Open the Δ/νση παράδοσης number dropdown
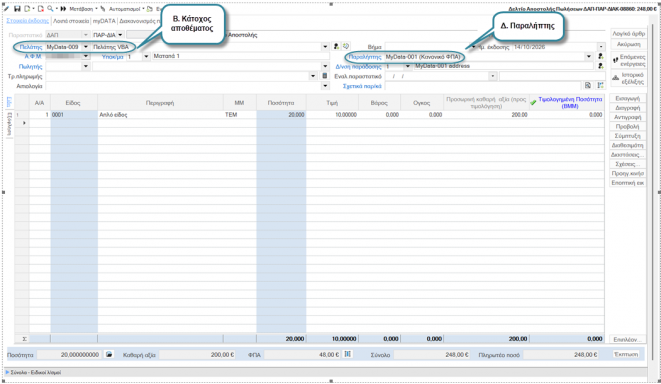Image resolution: width=661 pixels, height=384 pixels. [x=407, y=66]
